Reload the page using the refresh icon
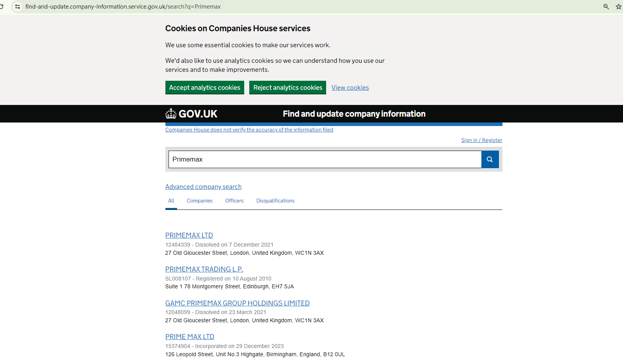This screenshot has width=623, height=364. 2,7
